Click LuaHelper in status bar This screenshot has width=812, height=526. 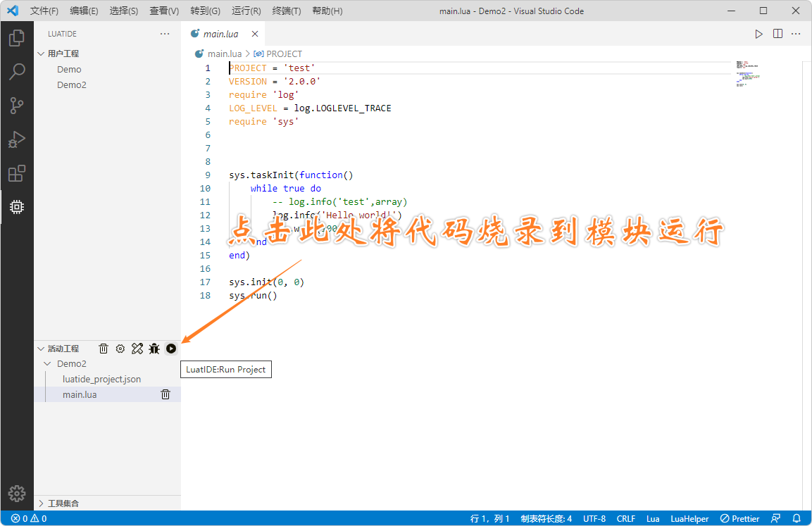(x=689, y=518)
